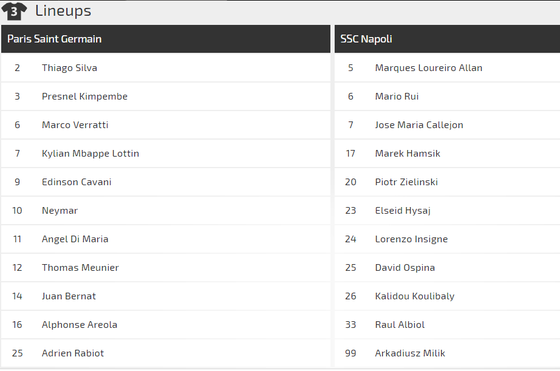
Task: Open the SSC Napoli team header
Action: click(x=447, y=39)
